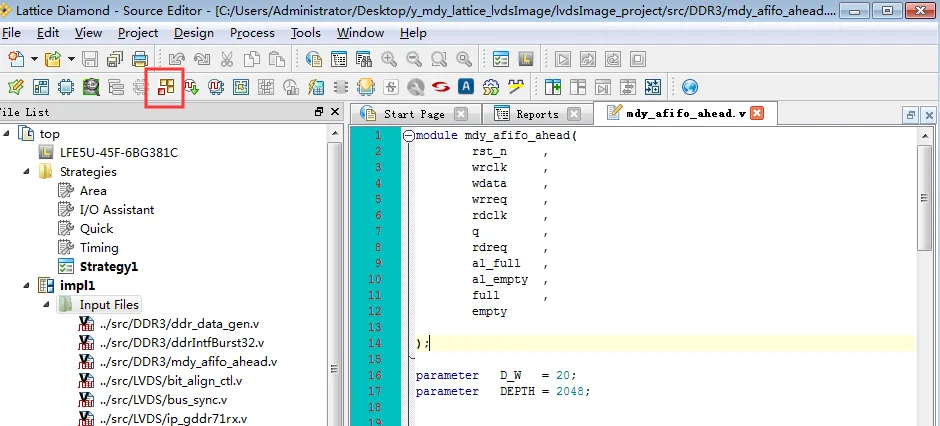The width and height of the screenshot is (940, 426).
Task: Click the red-highlighted Floorplan View icon
Action: pos(166,87)
